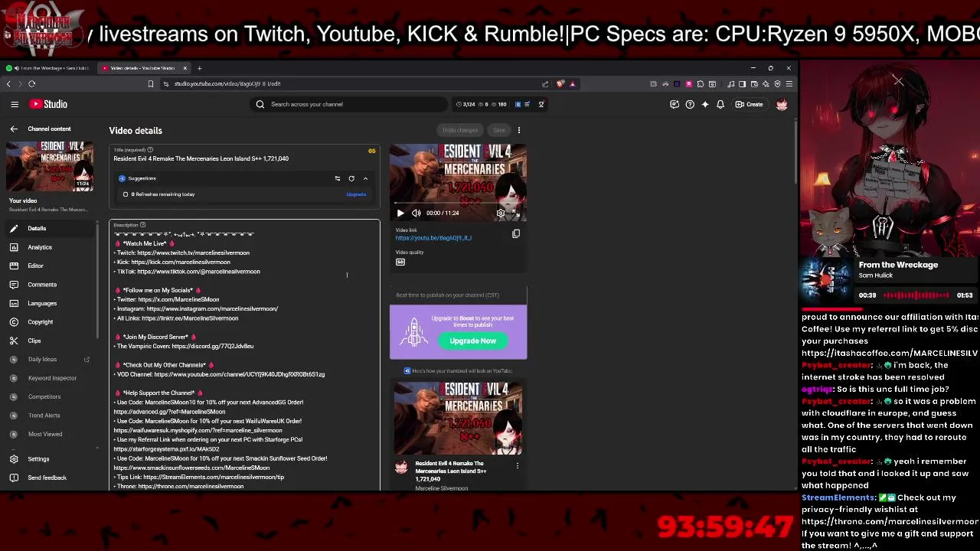
Task: Open Settings in the sidebar
Action: [x=50, y=459]
